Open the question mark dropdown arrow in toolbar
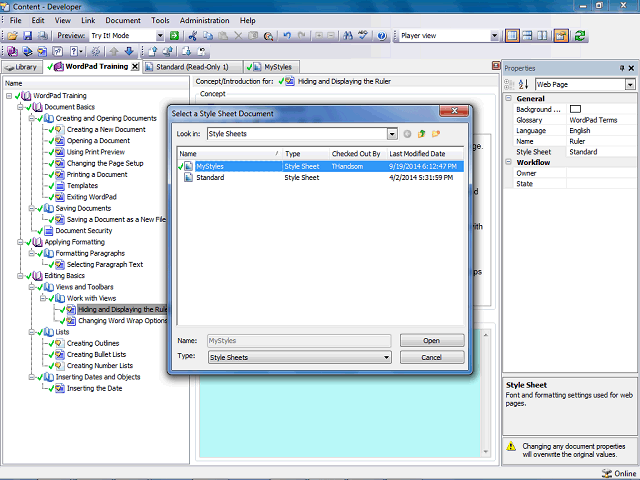 81,51
